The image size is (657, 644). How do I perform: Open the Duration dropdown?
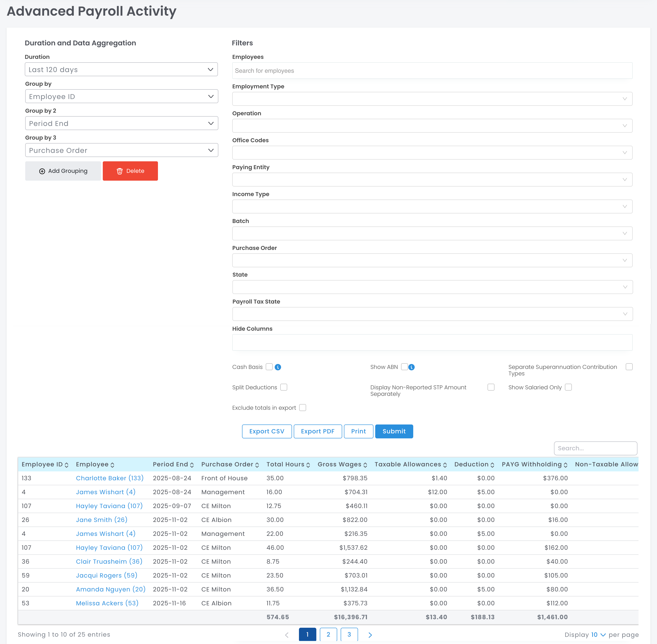[x=121, y=69]
